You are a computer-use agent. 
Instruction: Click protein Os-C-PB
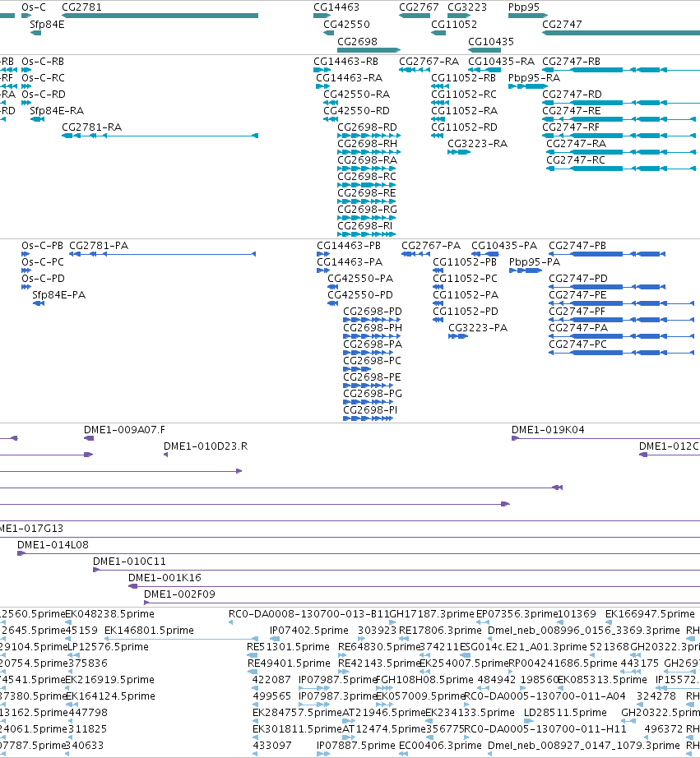[x=42, y=246]
